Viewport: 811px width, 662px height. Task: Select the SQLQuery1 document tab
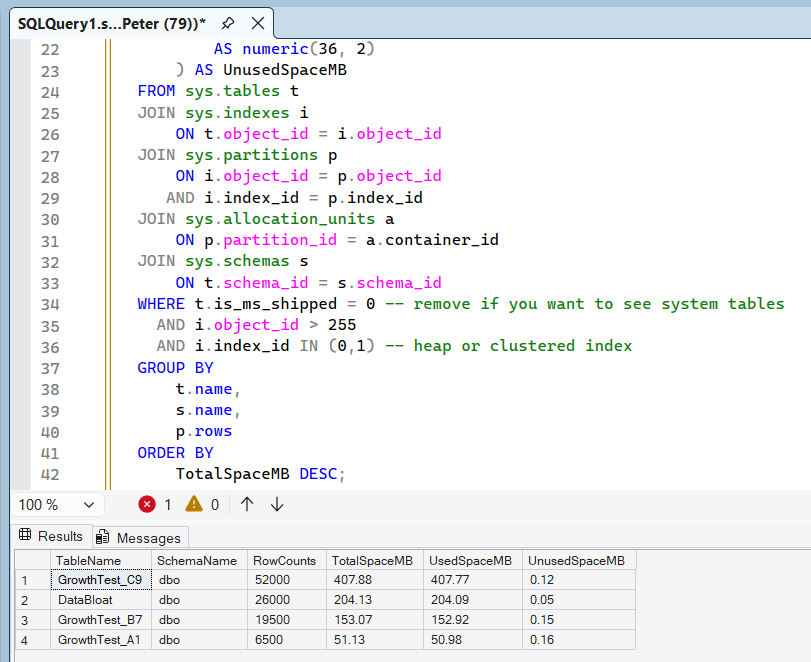click(x=110, y=22)
